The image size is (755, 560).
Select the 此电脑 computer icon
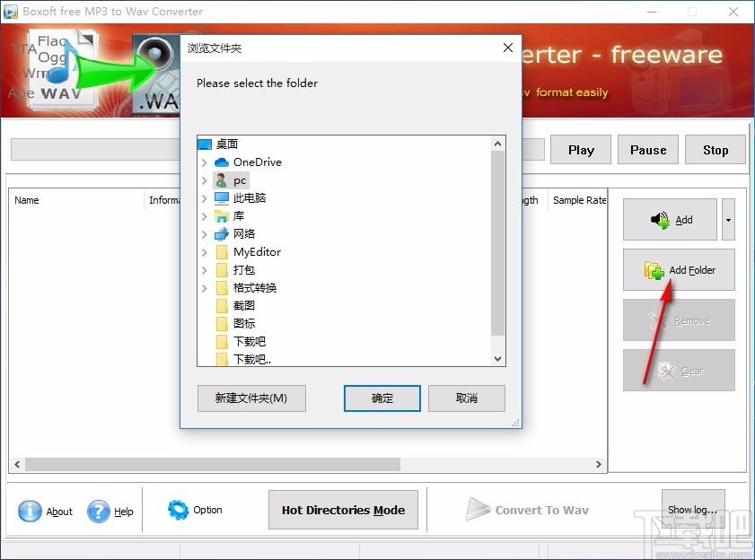point(222,198)
